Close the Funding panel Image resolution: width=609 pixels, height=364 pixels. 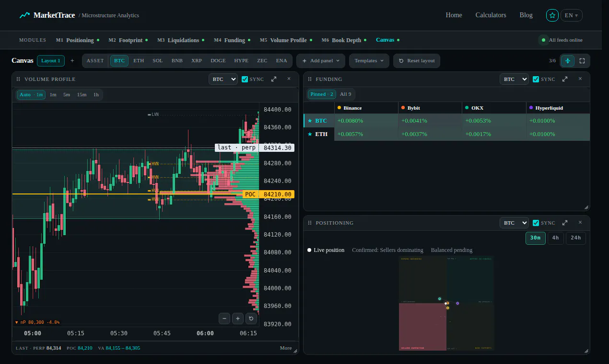tap(580, 79)
